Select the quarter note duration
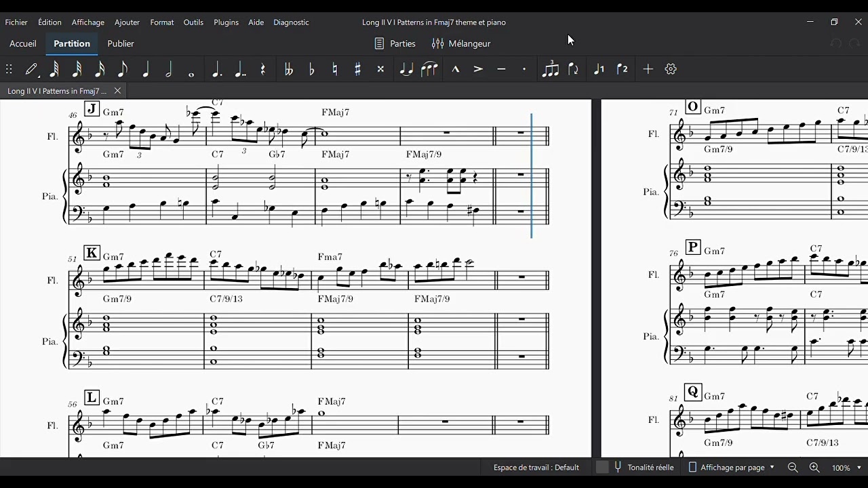The image size is (868, 488). tap(146, 69)
